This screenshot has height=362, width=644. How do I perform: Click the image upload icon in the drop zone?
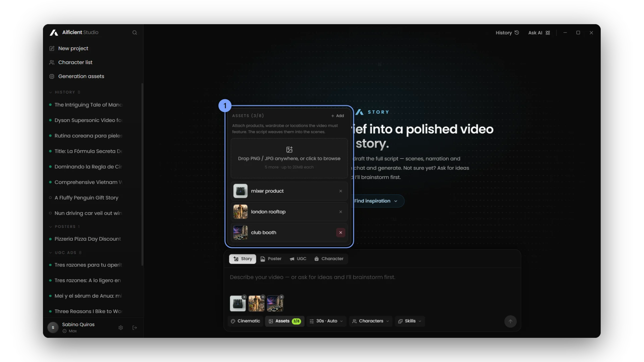click(x=289, y=149)
